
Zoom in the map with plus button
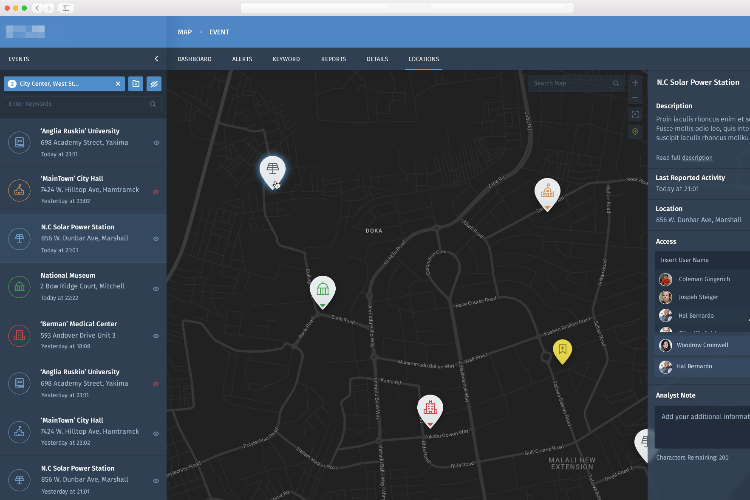(x=635, y=83)
